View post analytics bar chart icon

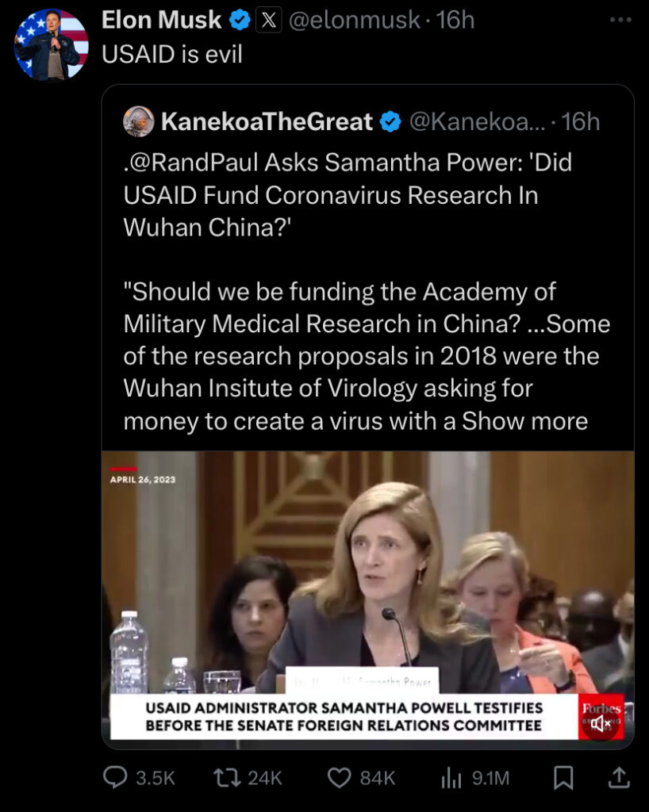[451, 778]
